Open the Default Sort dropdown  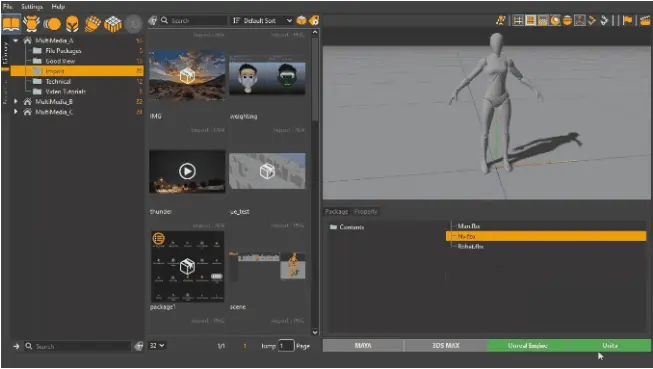click(262, 20)
